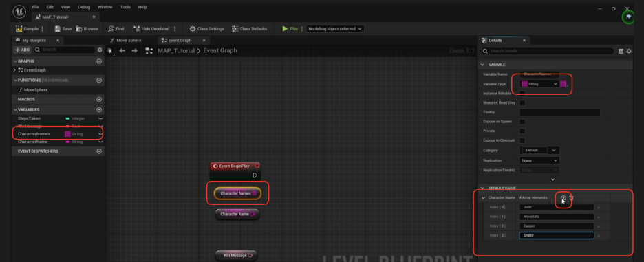Collapse the FUNCTIONS section
Screen dimensions: 644x262
click(x=15, y=80)
